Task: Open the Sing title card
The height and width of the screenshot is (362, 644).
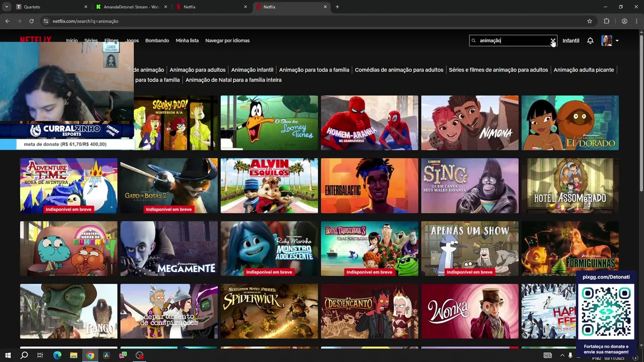Action: pos(470,186)
